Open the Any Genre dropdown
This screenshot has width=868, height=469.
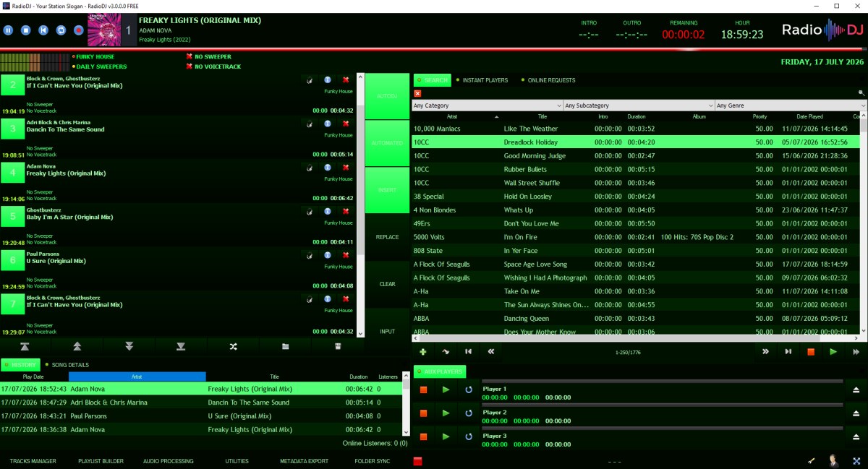pyautogui.click(x=790, y=106)
